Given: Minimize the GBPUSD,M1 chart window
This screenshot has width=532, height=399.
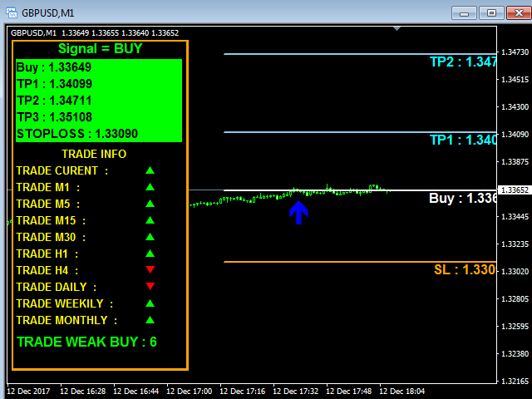Looking at the screenshot, I should pos(464,13).
